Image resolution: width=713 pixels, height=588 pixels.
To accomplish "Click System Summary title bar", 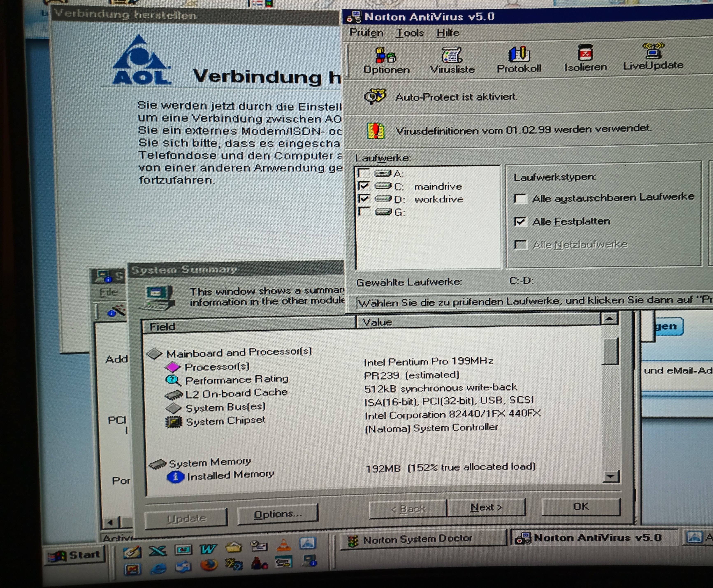I will 235,269.
